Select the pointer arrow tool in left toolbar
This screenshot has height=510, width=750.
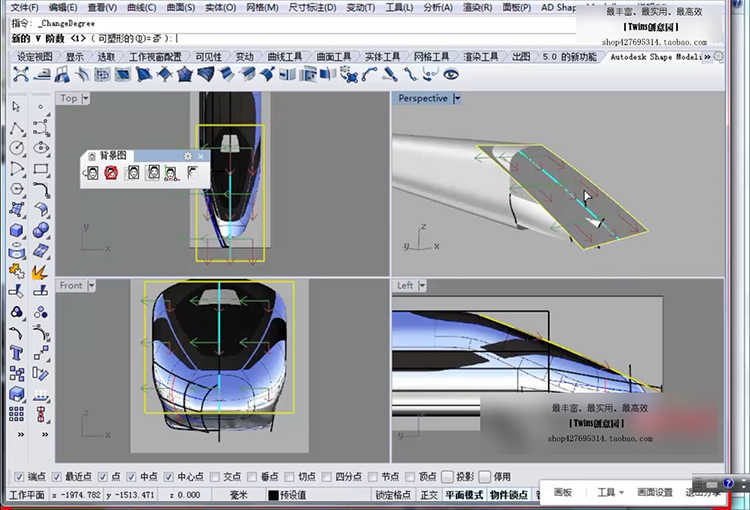tap(16, 106)
